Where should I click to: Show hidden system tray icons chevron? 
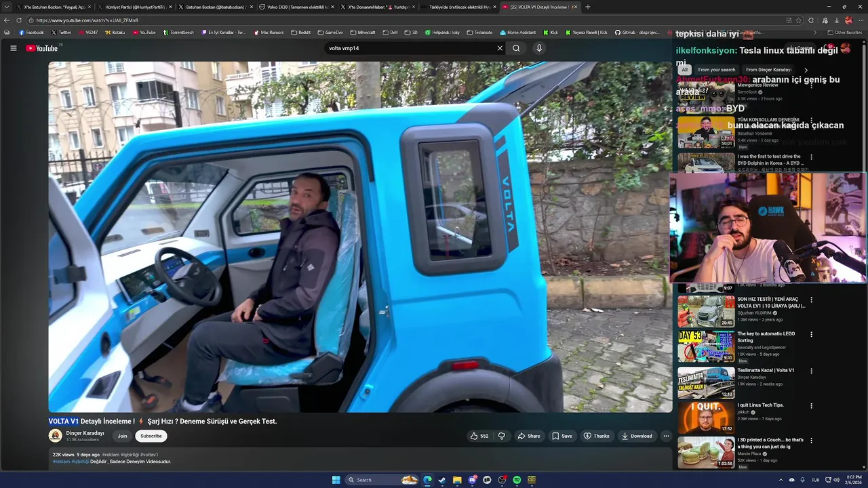pyautogui.click(x=781, y=480)
